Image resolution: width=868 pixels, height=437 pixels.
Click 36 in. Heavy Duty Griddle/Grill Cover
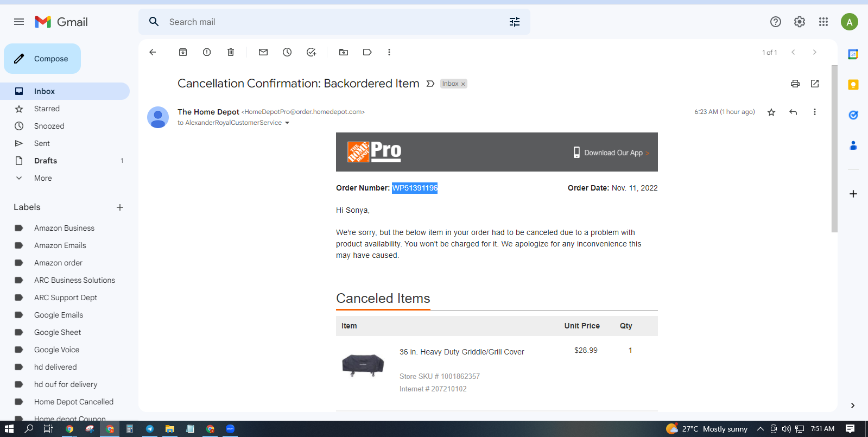tap(462, 352)
